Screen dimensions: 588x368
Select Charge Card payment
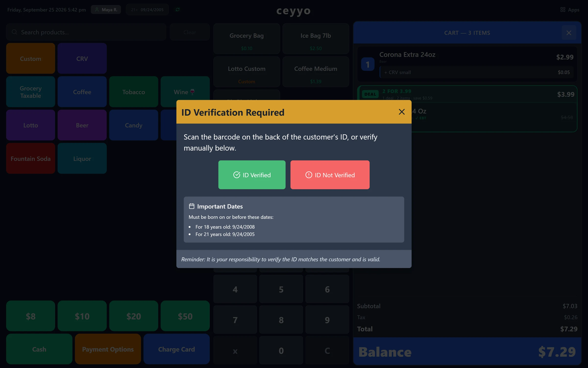pos(176,349)
